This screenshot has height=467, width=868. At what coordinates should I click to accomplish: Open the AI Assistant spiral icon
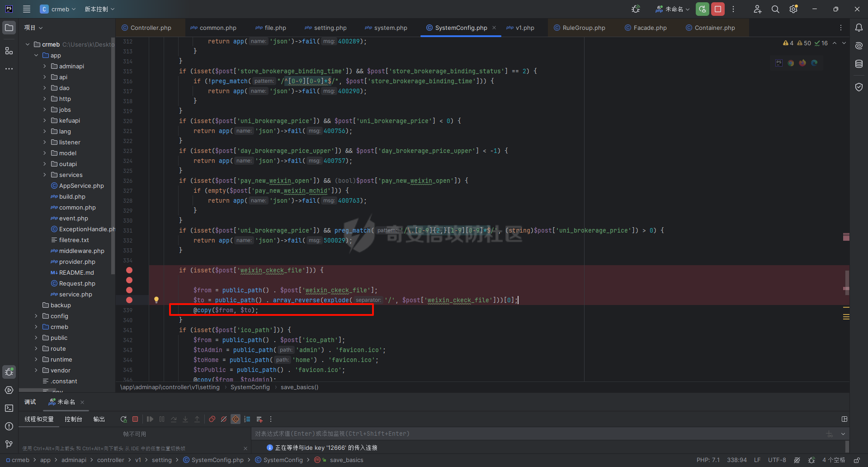click(x=859, y=46)
